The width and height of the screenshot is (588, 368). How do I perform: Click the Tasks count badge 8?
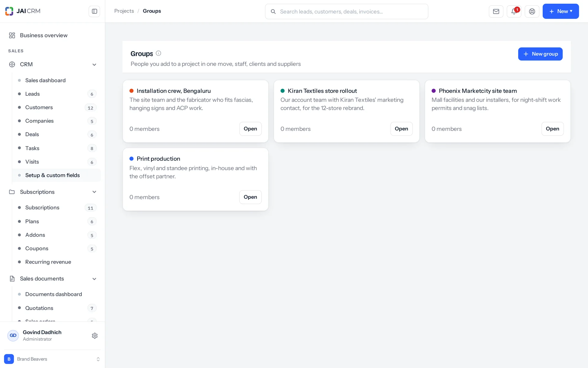(x=92, y=148)
